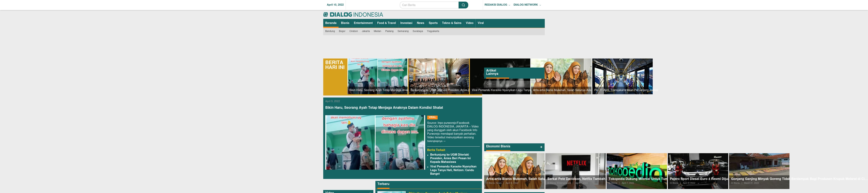This screenshot has height=193, width=868.
Task: Expand the DIALOG NETWORK dropdown
Action: point(527,5)
